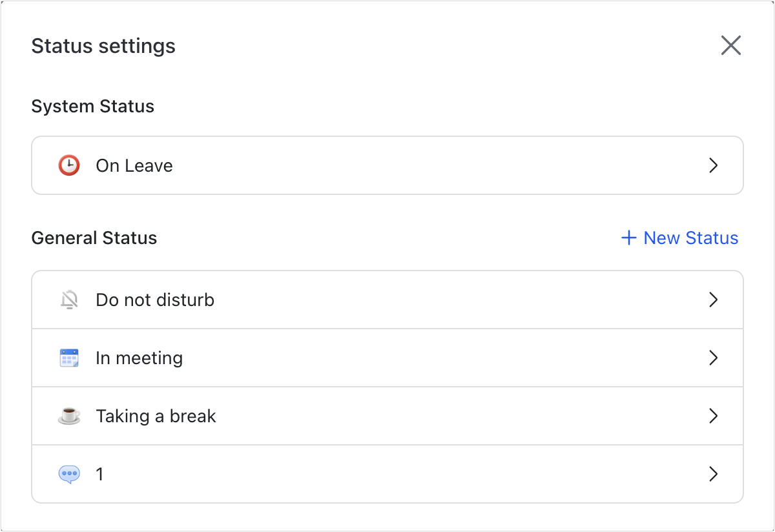Click the System Status heading
775x532 pixels.
click(93, 107)
